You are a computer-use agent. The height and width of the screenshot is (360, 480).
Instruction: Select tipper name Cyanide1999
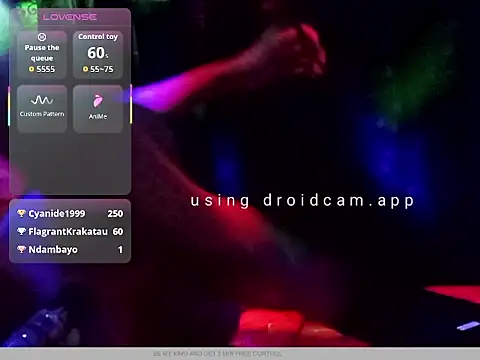[57, 214]
